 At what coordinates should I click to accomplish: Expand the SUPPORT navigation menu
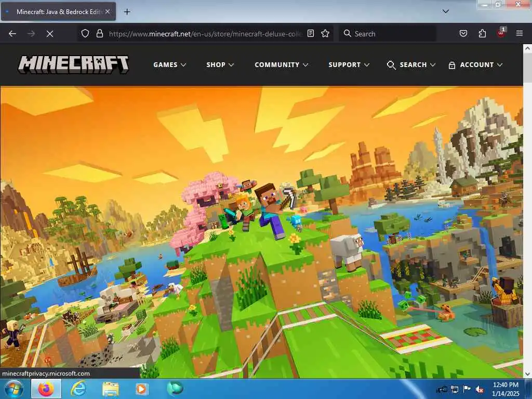pyautogui.click(x=349, y=65)
